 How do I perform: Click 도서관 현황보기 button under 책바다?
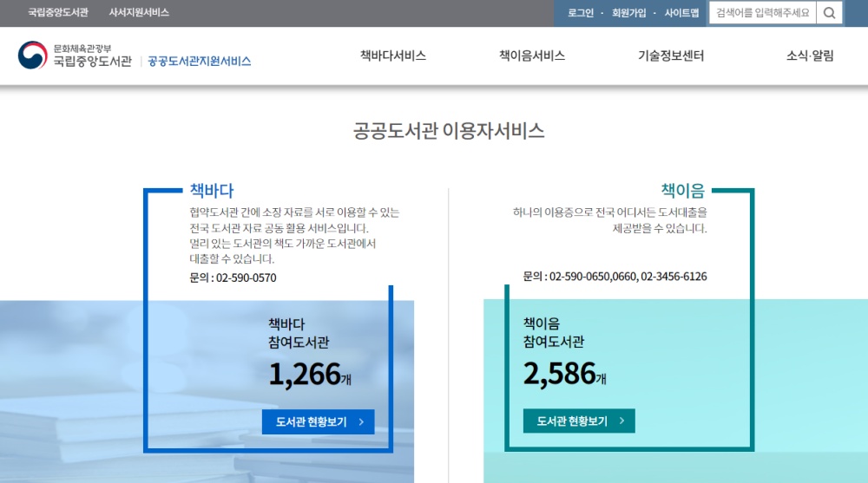(319, 422)
